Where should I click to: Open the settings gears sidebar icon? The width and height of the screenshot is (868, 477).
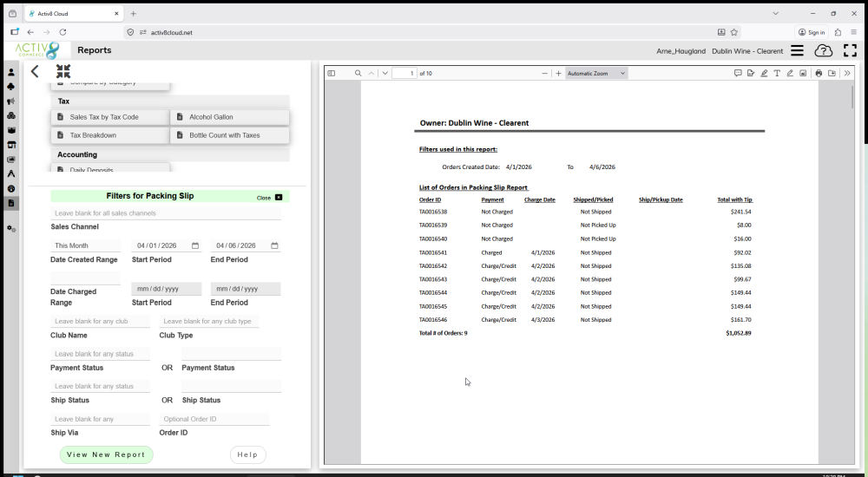[x=11, y=229]
